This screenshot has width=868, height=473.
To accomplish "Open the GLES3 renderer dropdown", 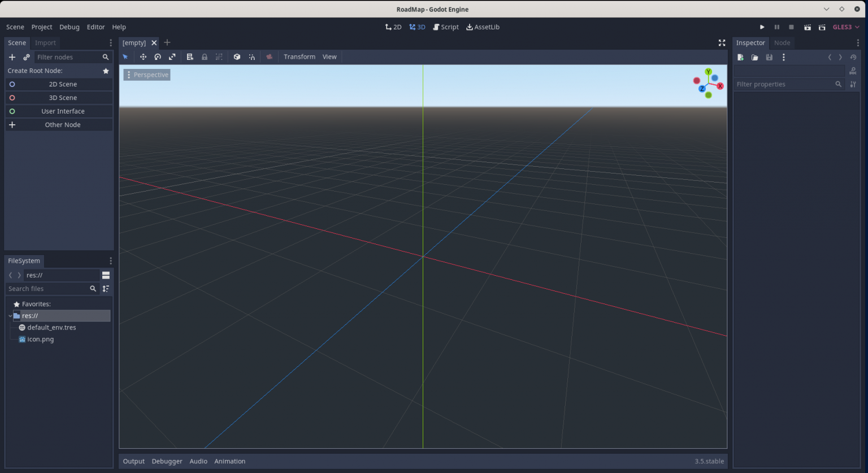I will click(846, 27).
